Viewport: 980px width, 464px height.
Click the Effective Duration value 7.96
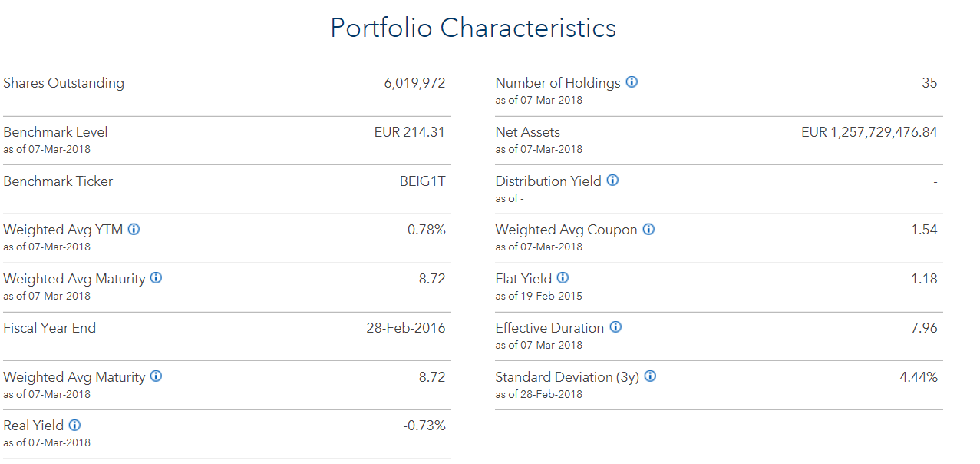coord(923,328)
